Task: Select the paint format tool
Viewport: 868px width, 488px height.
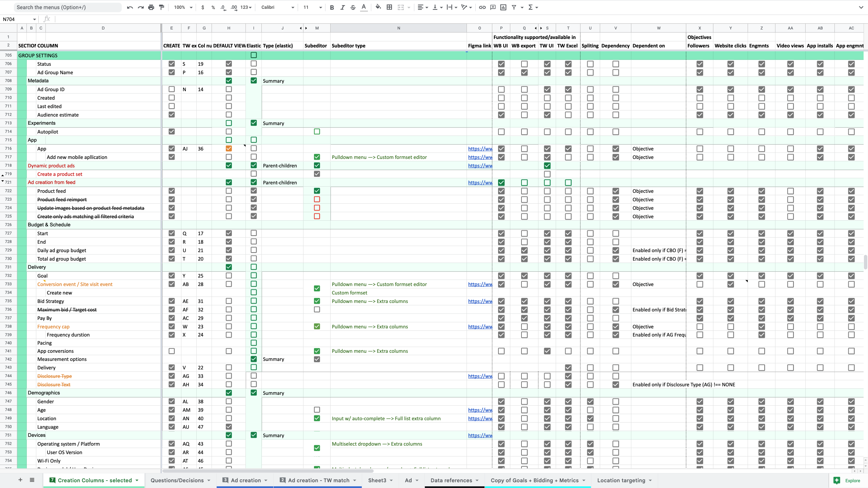Action: [x=162, y=7]
